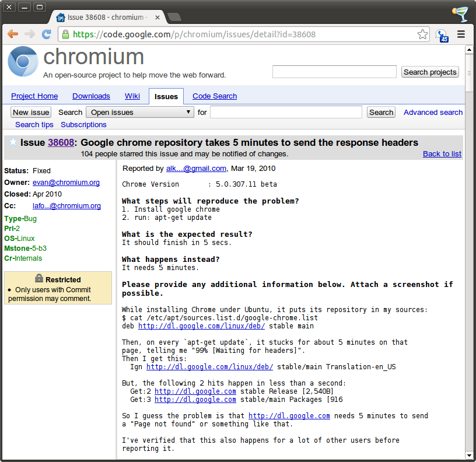Screen dimensions: 476x462
Task: Follow the Back to list link
Action: point(442,153)
